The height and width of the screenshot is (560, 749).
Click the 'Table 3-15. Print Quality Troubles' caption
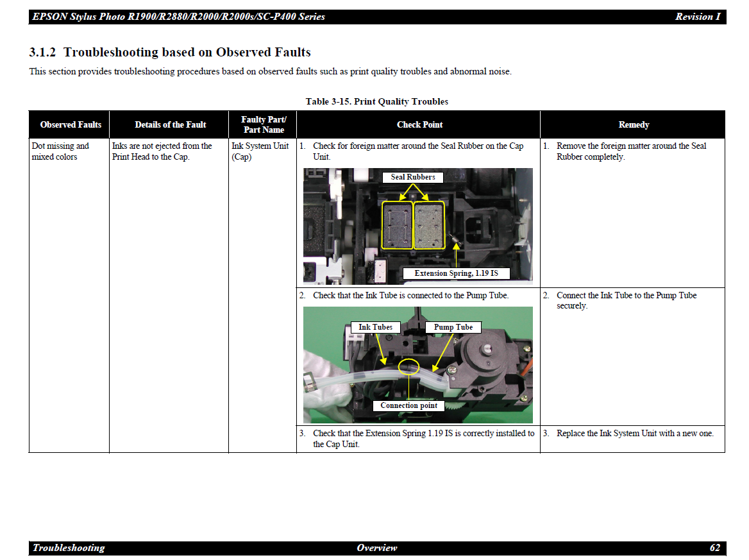point(376,101)
